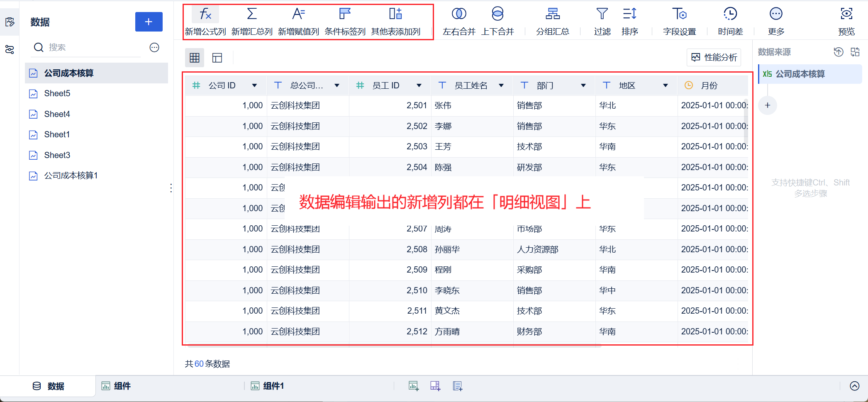Click the layout icon in 数据来源 panel
The image size is (868, 402).
click(x=855, y=52)
